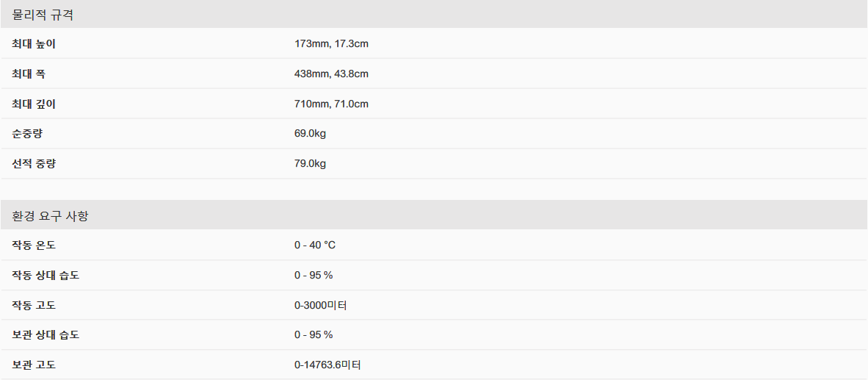
Task: Select the 최대 폭 row label
Action: [x=29, y=74]
